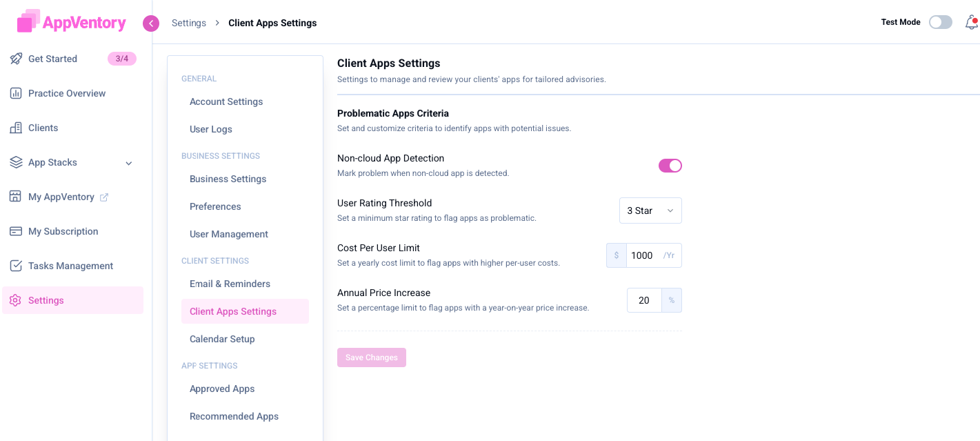Click the Settings gear icon
This screenshot has height=441, width=980.
(x=16, y=300)
